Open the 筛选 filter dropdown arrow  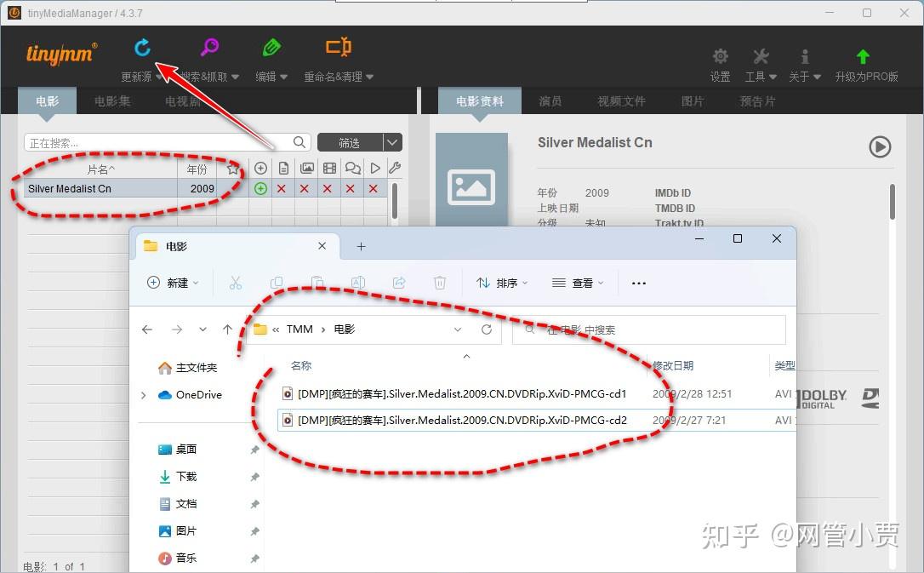point(391,142)
